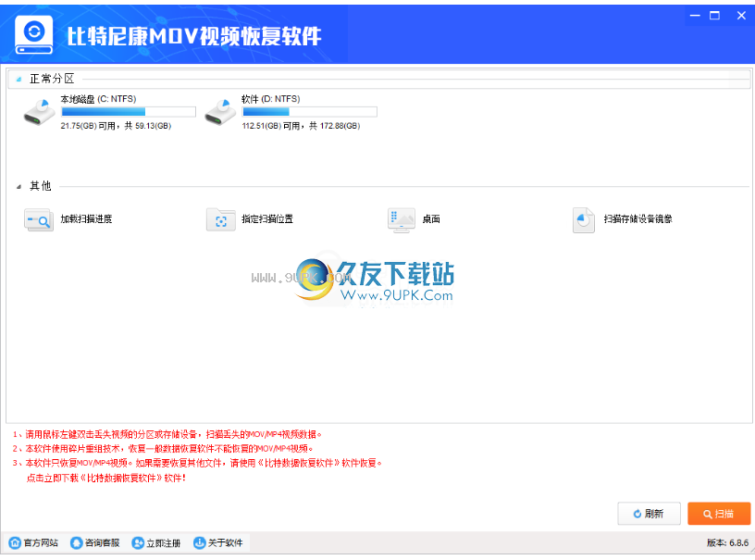
Task: Close the application window
Action: pos(741,16)
